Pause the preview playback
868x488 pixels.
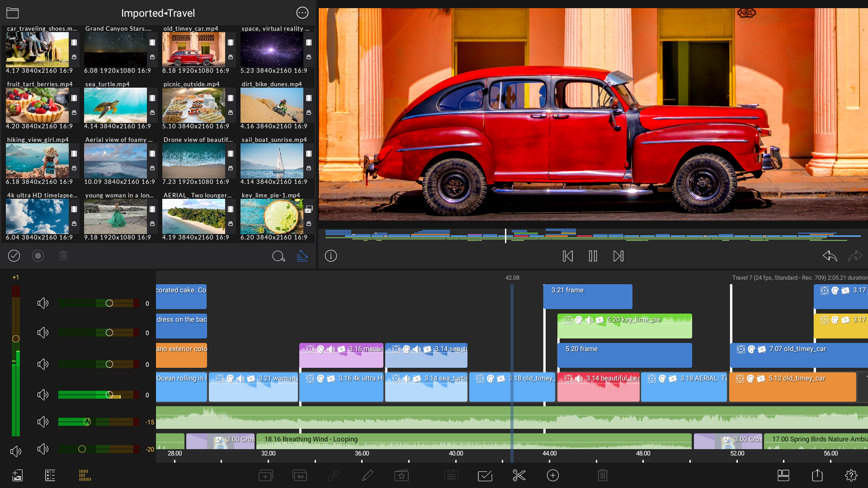(x=593, y=256)
